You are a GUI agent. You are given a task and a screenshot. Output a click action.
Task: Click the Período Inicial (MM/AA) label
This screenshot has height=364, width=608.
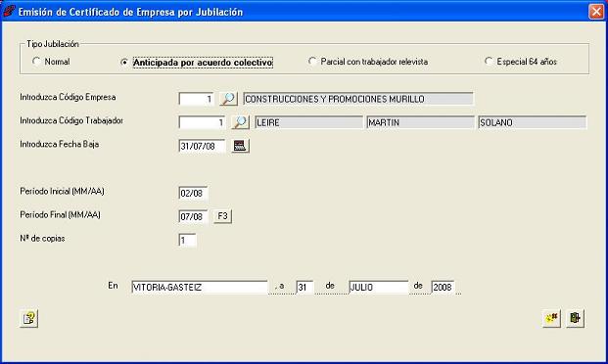pos(62,191)
